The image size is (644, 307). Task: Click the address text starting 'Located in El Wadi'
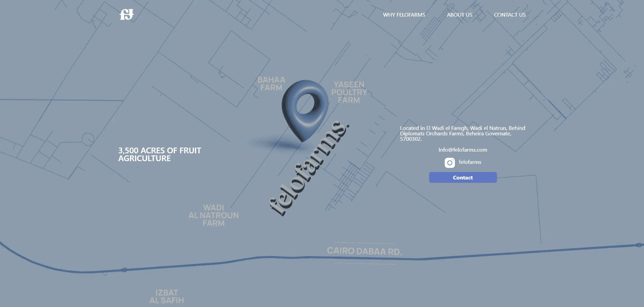click(x=463, y=134)
